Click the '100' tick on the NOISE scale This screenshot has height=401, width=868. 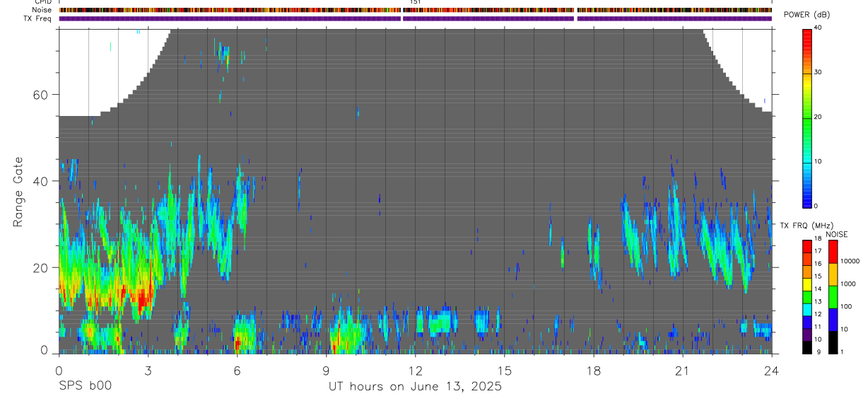847,307
